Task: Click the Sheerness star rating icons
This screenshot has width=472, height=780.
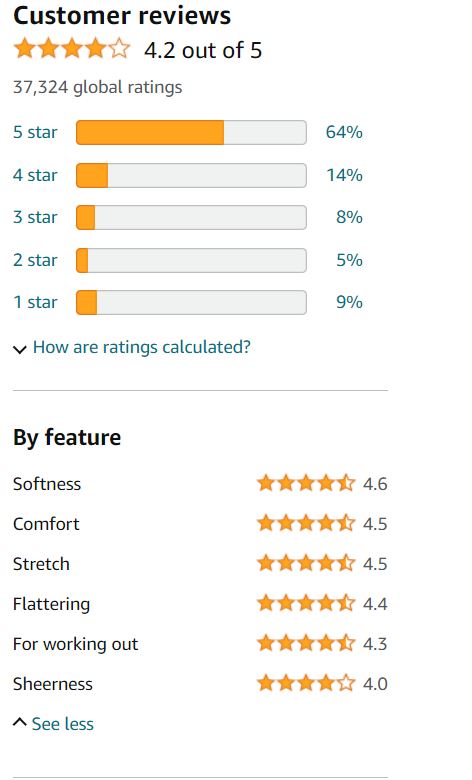Action: [306, 683]
